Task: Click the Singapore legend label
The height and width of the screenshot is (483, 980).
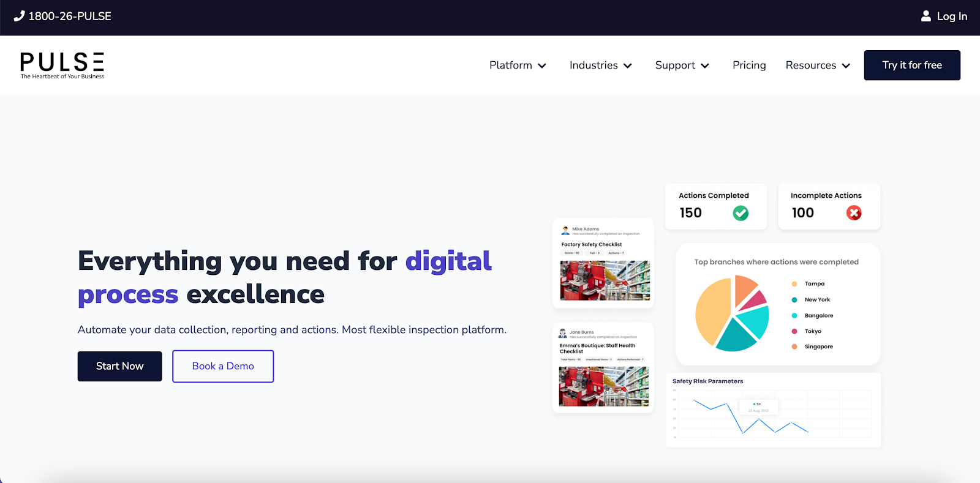Action: (819, 346)
